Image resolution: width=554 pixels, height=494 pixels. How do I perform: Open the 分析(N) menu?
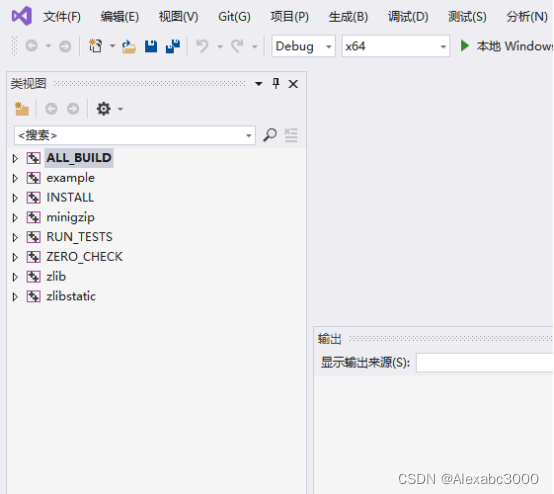(526, 17)
